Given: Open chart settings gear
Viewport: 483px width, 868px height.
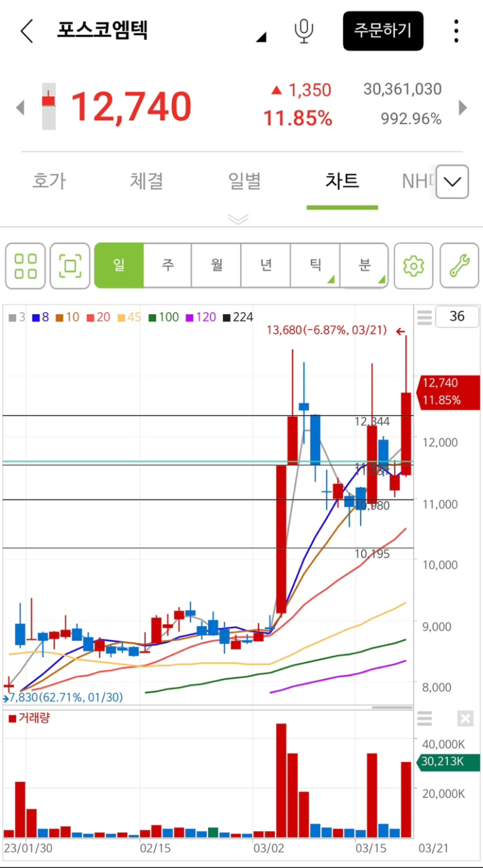Looking at the screenshot, I should (413, 266).
